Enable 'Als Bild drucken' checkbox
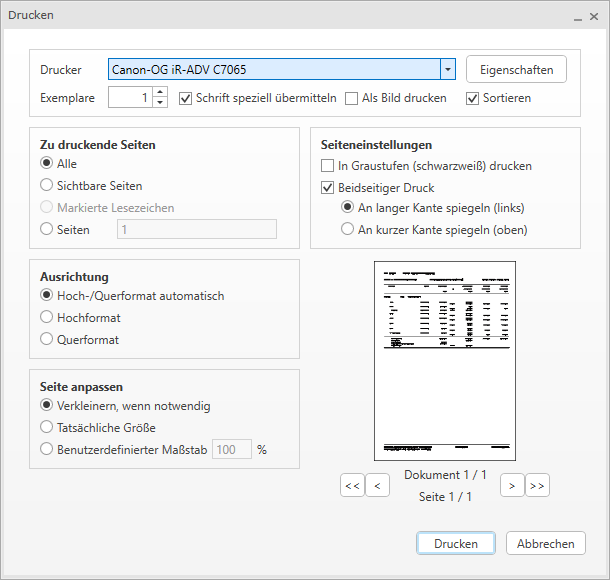This screenshot has width=610, height=580. click(x=352, y=98)
